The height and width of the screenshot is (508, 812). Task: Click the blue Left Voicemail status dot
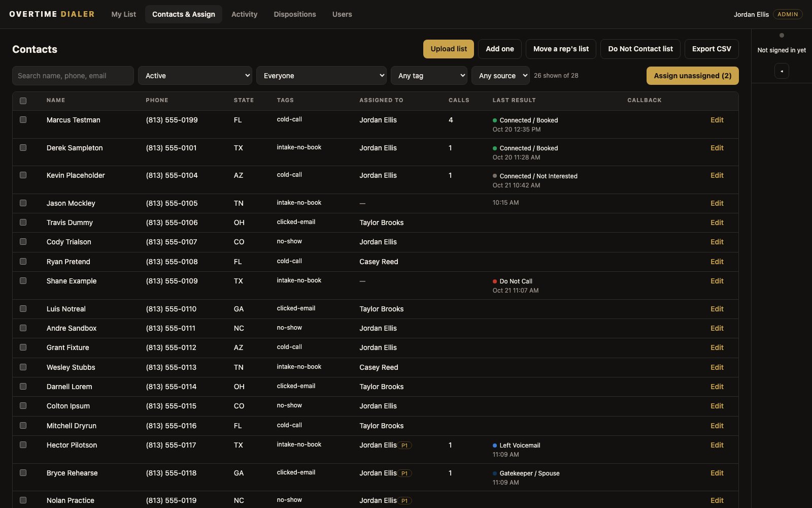(495, 446)
